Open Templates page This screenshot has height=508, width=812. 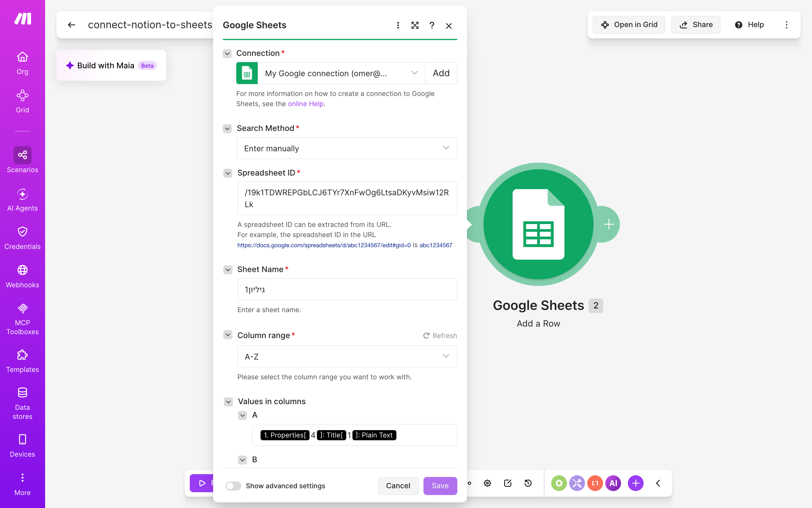tap(23, 361)
